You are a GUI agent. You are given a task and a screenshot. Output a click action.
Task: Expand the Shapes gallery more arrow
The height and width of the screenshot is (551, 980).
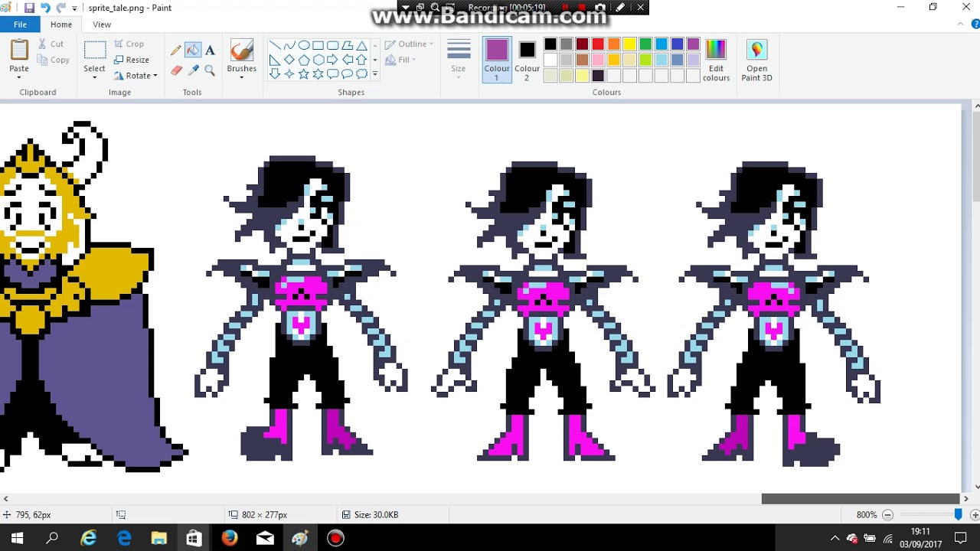pos(374,74)
